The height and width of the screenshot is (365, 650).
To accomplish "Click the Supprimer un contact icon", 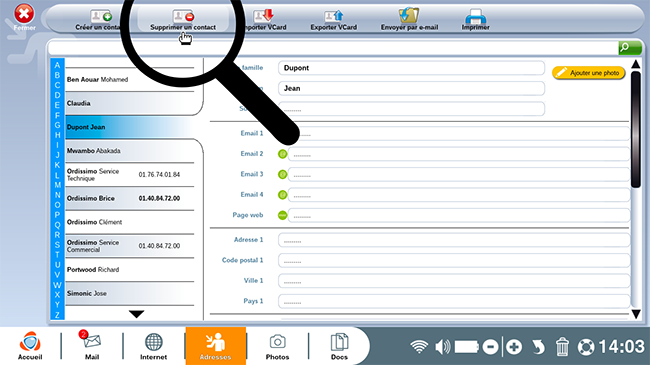I will point(183,17).
